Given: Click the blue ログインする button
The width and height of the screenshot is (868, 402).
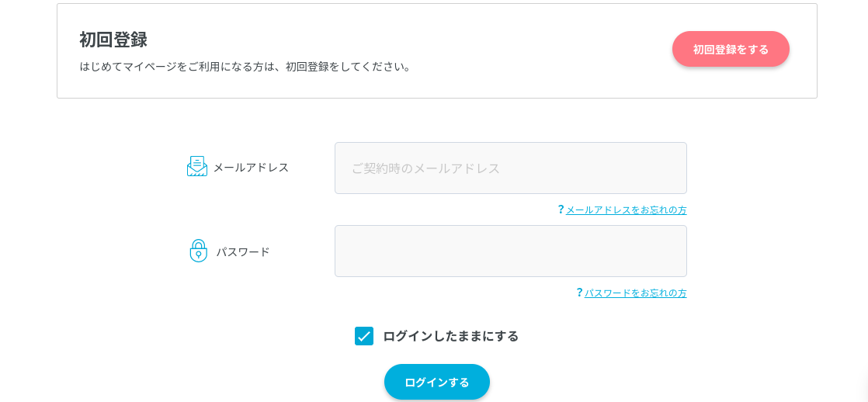Looking at the screenshot, I should [x=437, y=382].
